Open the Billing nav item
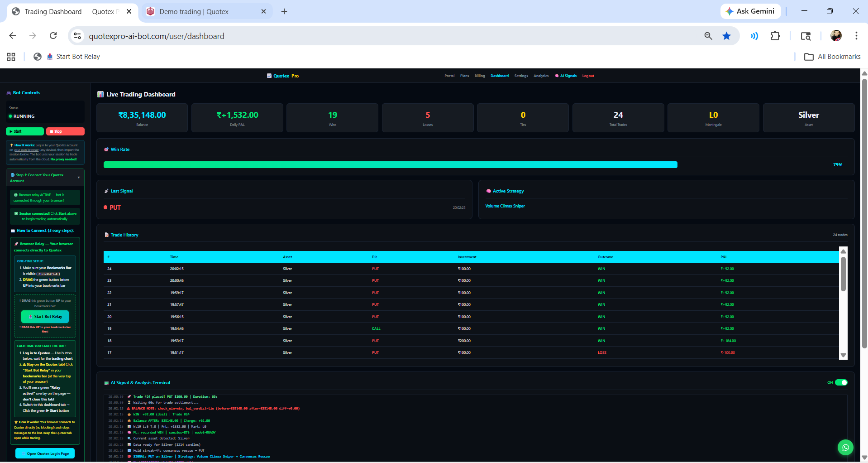 tap(480, 76)
